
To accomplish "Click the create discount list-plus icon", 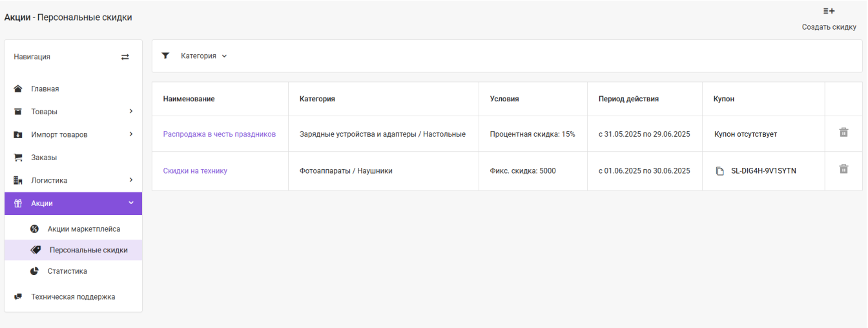I will coord(829,11).
